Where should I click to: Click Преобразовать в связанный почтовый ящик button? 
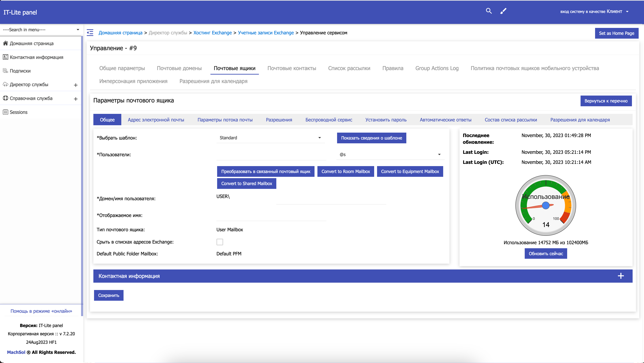pos(266,171)
